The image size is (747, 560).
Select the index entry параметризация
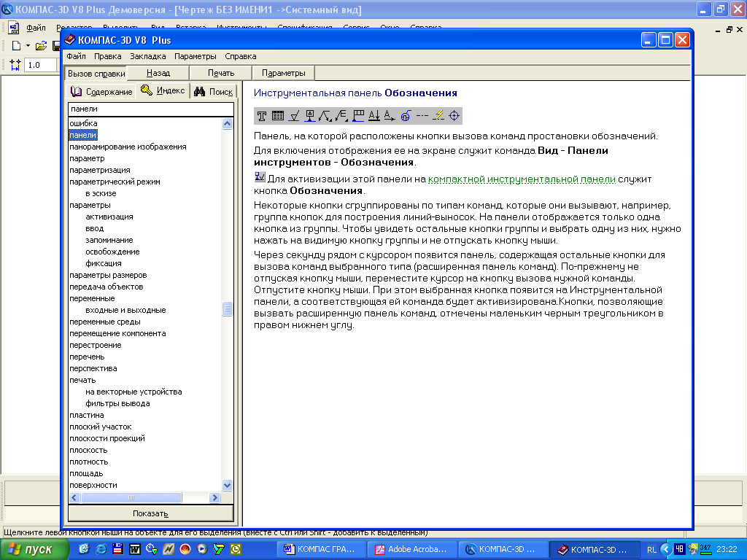pyautogui.click(x=99, y=170)
